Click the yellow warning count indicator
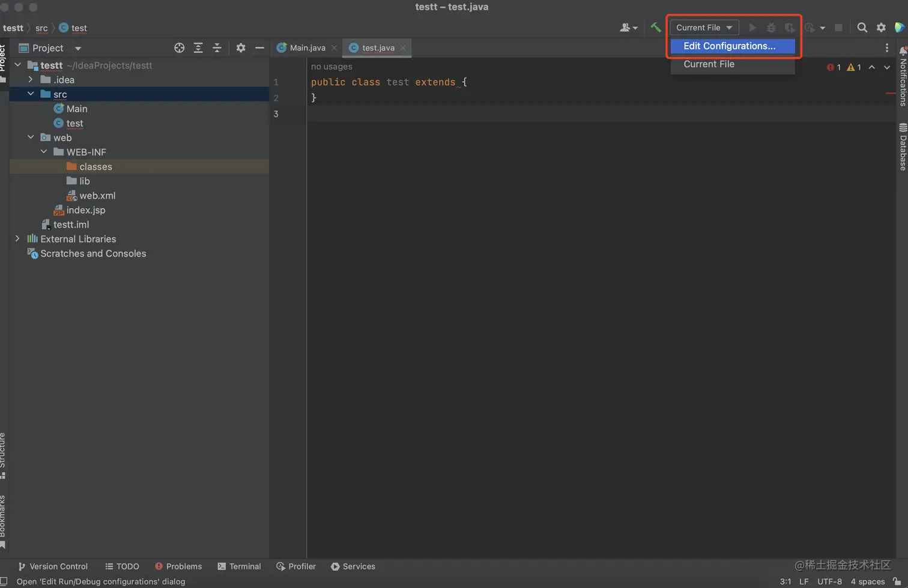The width and height of the screenshot is (908, 588). [854, 67]
